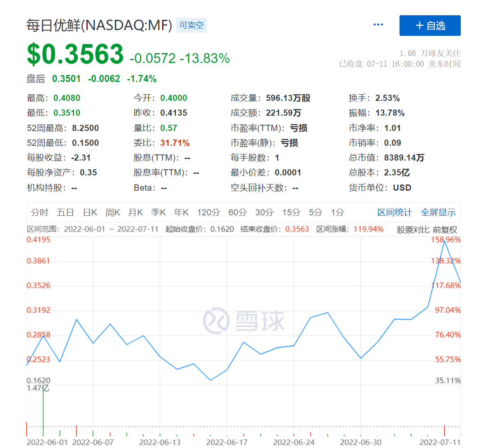Select the 周K chart tab
The image size is (483, 448).
pos(112,212)
